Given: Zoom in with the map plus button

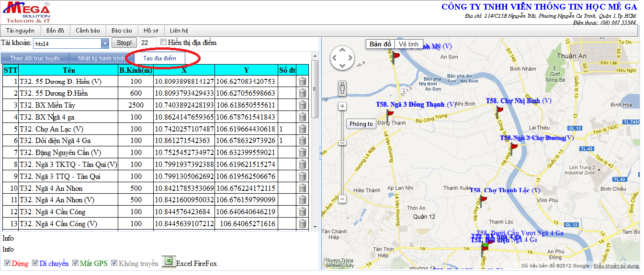Looking at the screenshot, I should tap(342, 106).
